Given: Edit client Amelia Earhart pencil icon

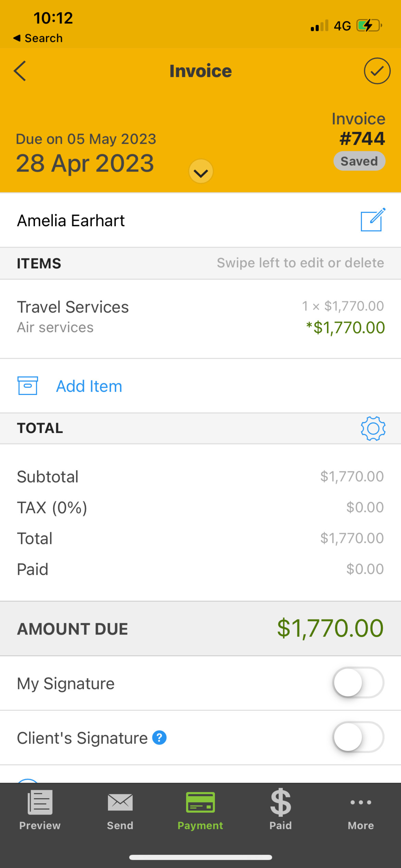Looking at the screenshot, I should point(373,220).
